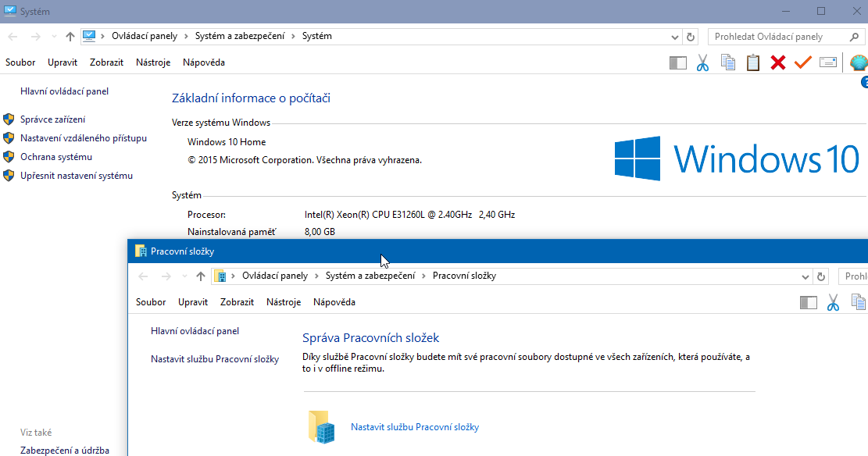Click Back arrow in Systém window
Image resolution: width=868 pixels, height=456 pixels.
(x=13, y=37)
